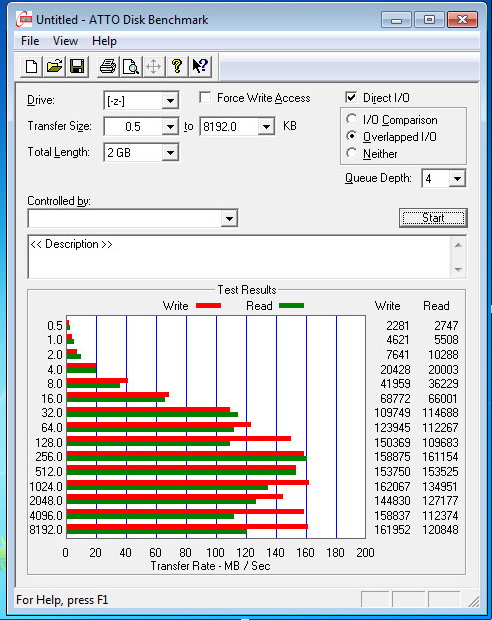
Task: Click read value 120848
Action: 440,529
